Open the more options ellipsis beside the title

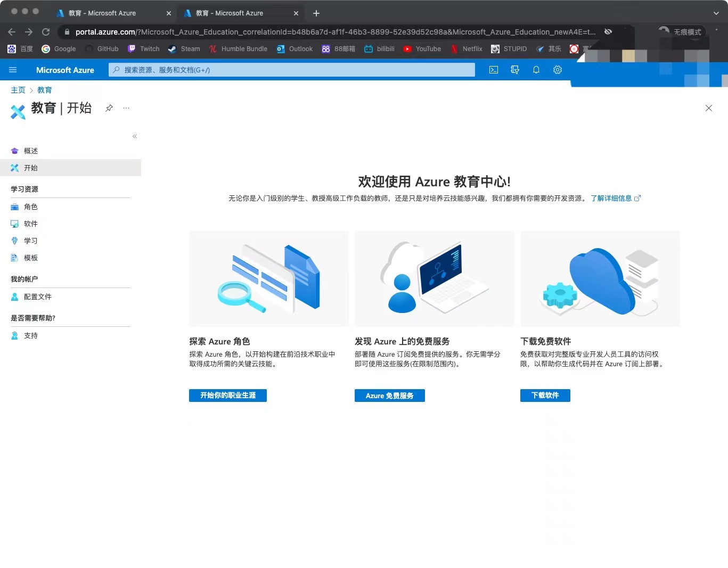126,108
